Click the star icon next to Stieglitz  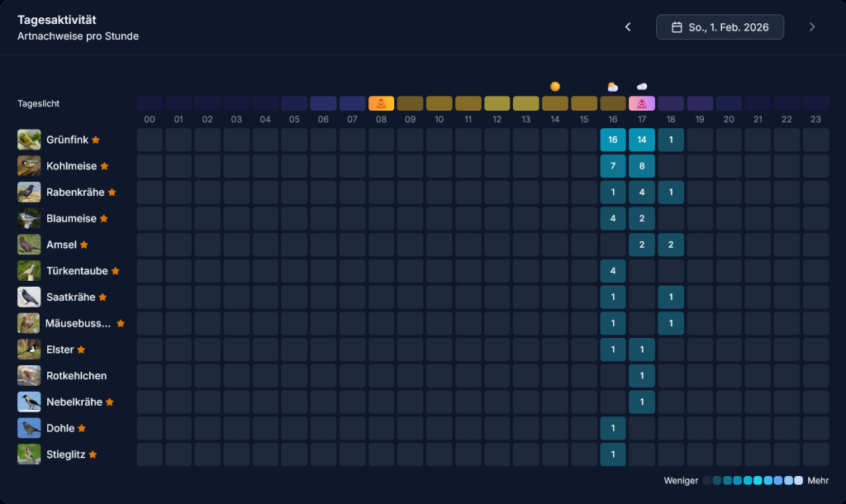pos(93,454)
